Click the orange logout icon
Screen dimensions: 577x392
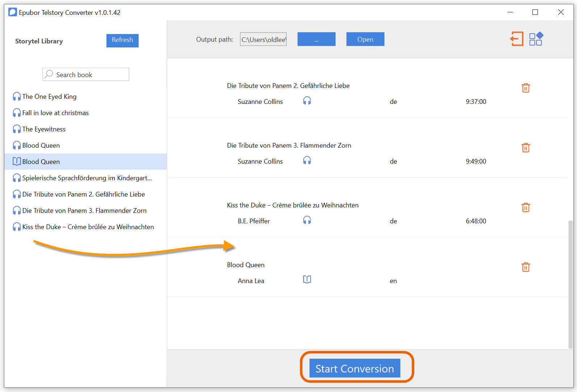[517, 39]
